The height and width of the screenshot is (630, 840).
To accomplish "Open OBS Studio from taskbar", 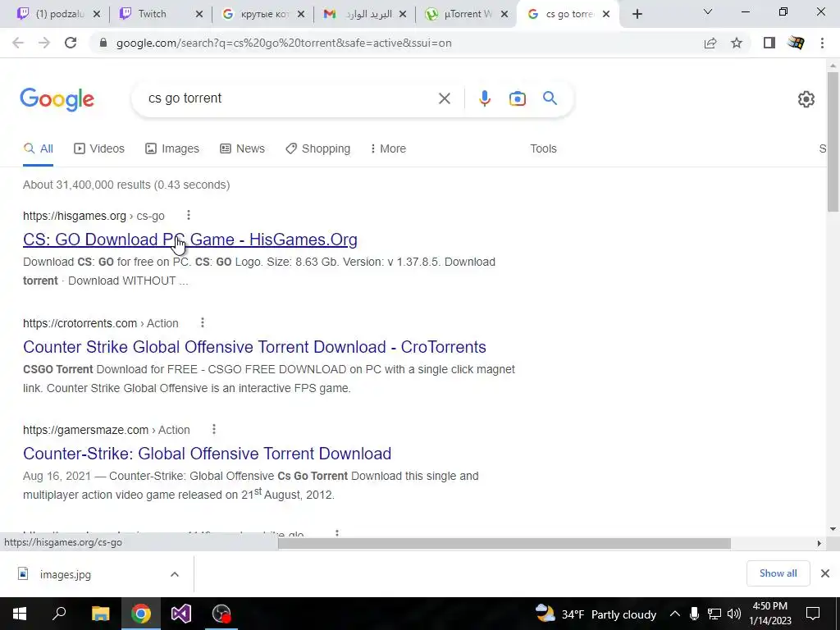I will (221, 614).
